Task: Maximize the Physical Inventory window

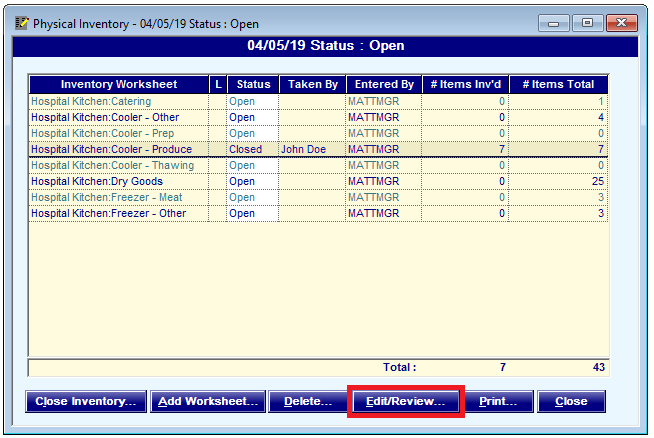Action: (587, 22)
